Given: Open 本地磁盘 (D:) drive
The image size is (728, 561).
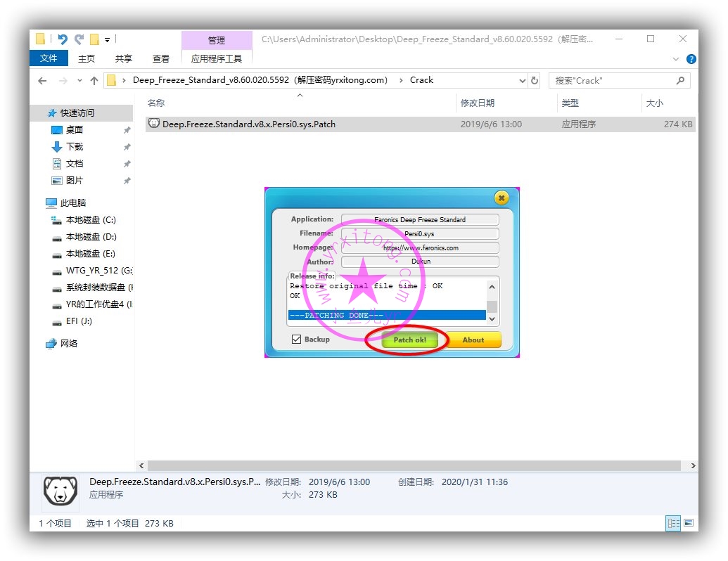Looking at the screenshot, I should click(x=91, y=237).
